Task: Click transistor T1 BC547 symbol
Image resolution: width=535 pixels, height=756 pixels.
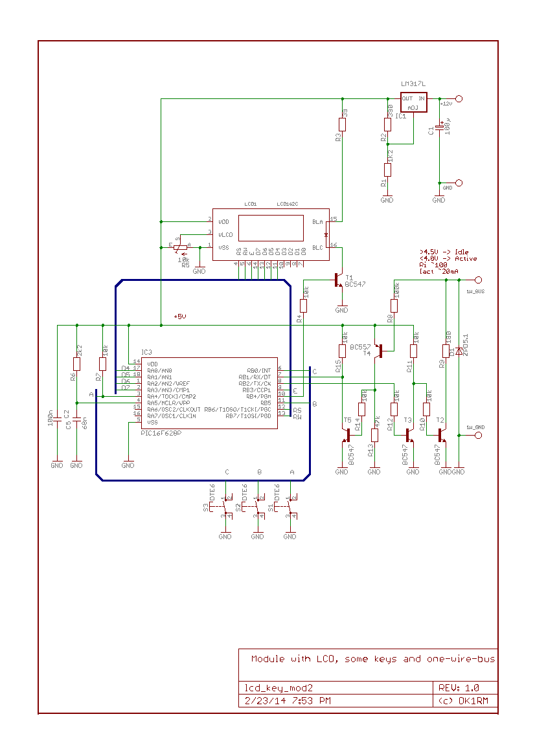Action: click(337, 280)
